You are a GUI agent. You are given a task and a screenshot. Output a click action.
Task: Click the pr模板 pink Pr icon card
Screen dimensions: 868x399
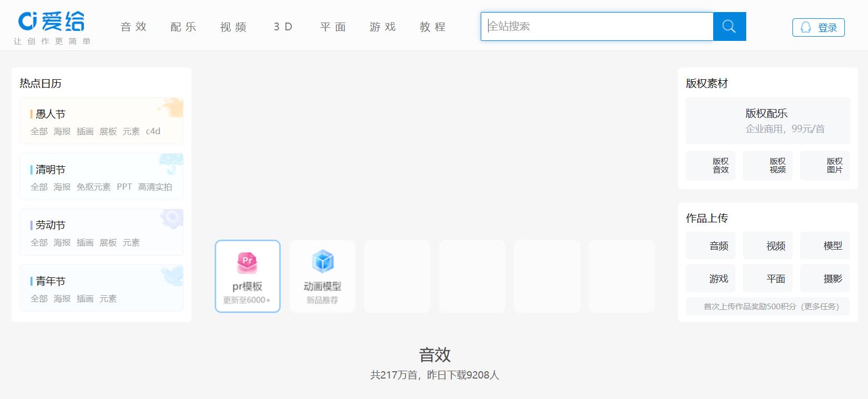pos(248,276)
